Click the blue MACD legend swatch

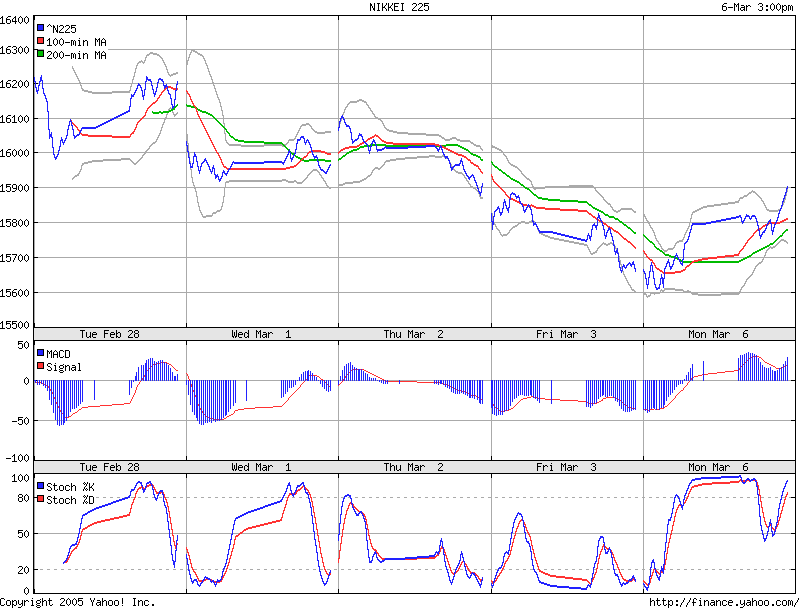tap(40, 352)
